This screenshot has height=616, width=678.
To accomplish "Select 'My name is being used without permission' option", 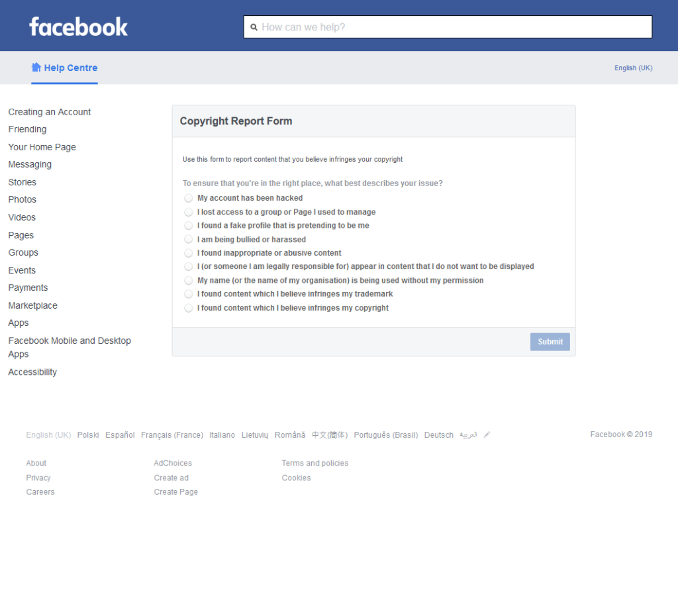I will pyautogui.click(x=189, y=280).
